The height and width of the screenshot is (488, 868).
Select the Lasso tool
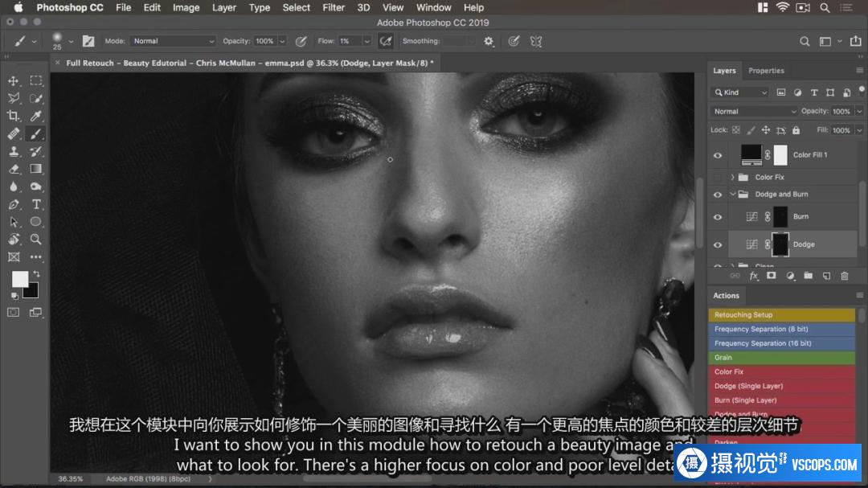[14, 99]
